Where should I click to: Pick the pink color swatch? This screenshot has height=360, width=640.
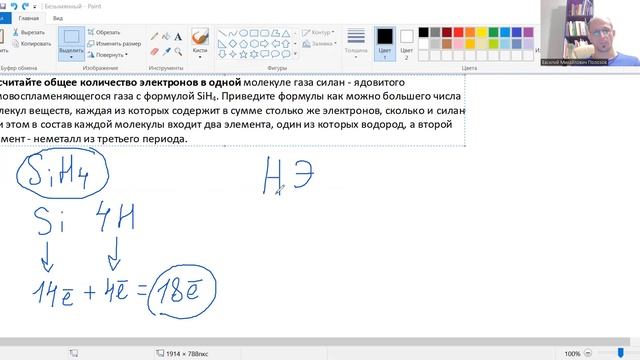(x=458, y=43)
